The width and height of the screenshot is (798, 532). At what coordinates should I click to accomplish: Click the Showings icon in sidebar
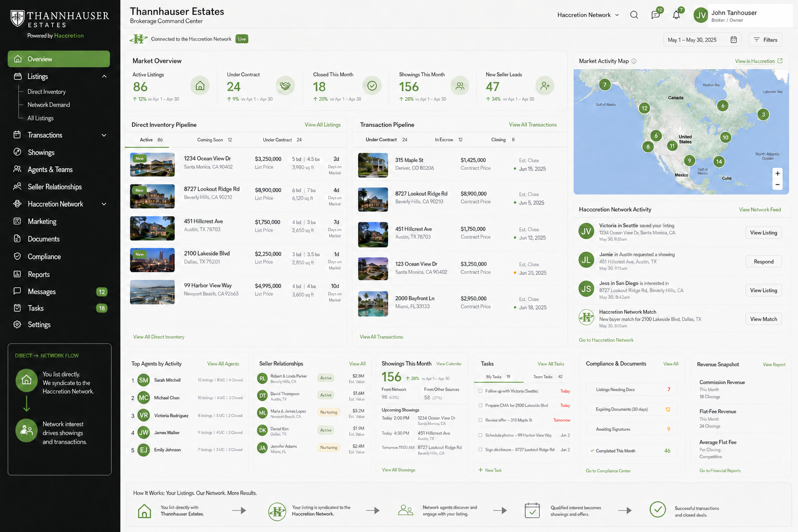click(x=18, y=152)
